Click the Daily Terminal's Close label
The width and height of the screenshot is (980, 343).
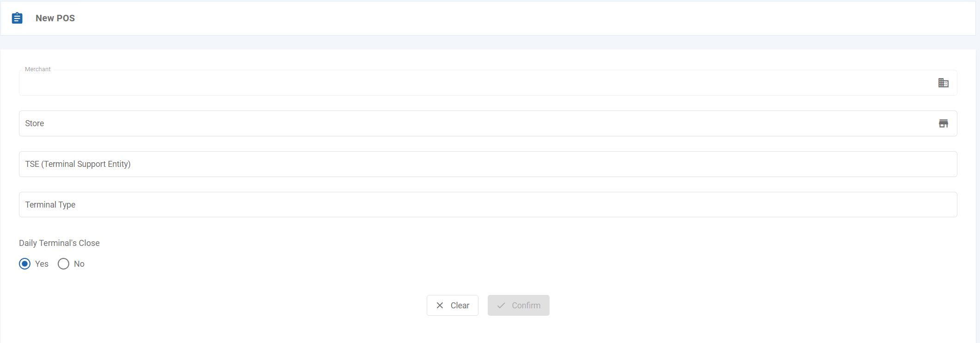click(59, 243)
